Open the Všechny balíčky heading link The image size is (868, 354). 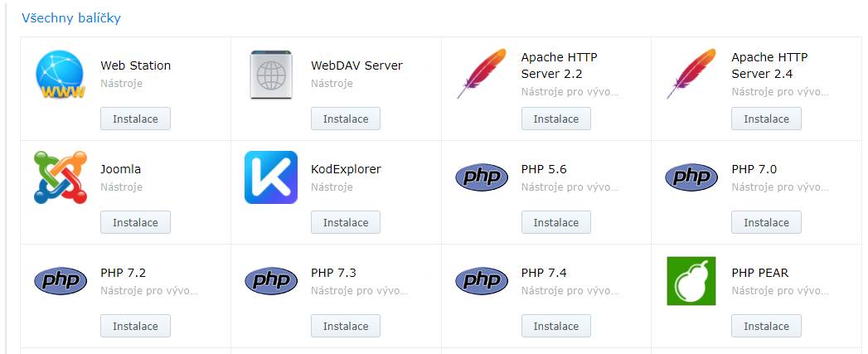click(70, 18)
